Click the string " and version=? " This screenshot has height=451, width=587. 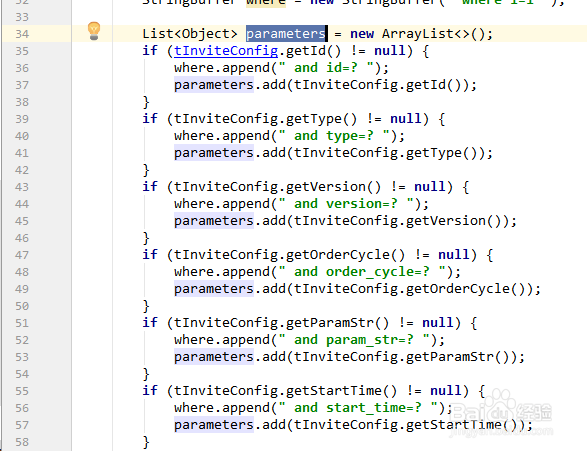[346, 204]
